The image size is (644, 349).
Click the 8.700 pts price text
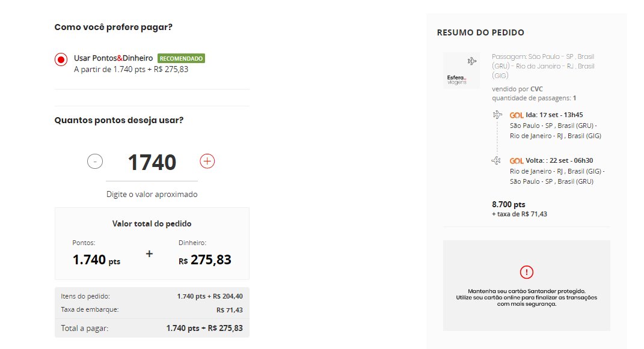509,204
